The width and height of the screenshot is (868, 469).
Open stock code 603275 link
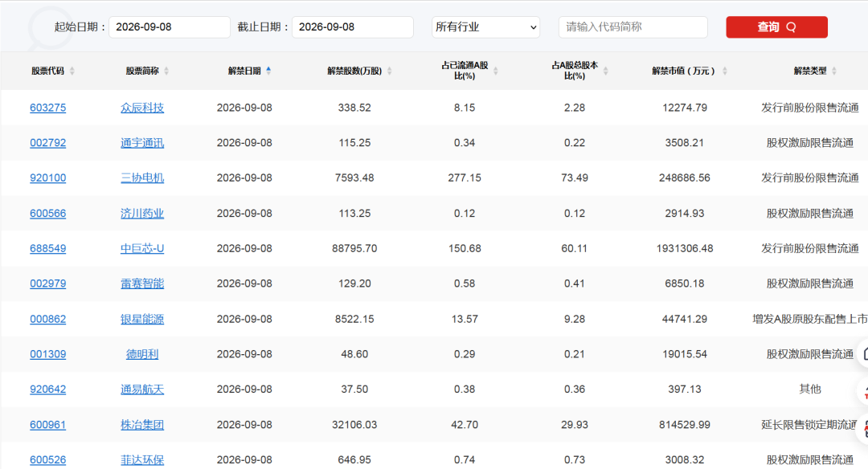(x=47, y=108)
